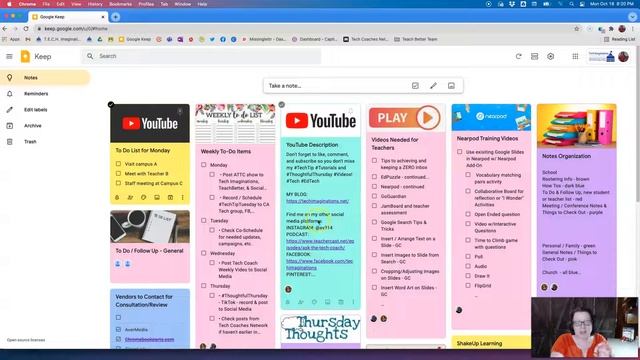640x360 pixels.
Task: Click the Chrome address bar
Action: tap(302, 29)
